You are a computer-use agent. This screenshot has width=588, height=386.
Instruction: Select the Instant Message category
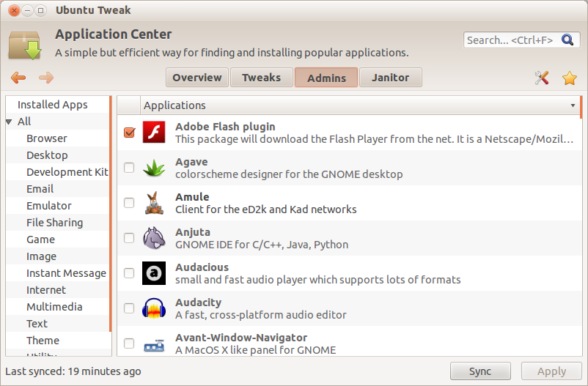[66, 273]
